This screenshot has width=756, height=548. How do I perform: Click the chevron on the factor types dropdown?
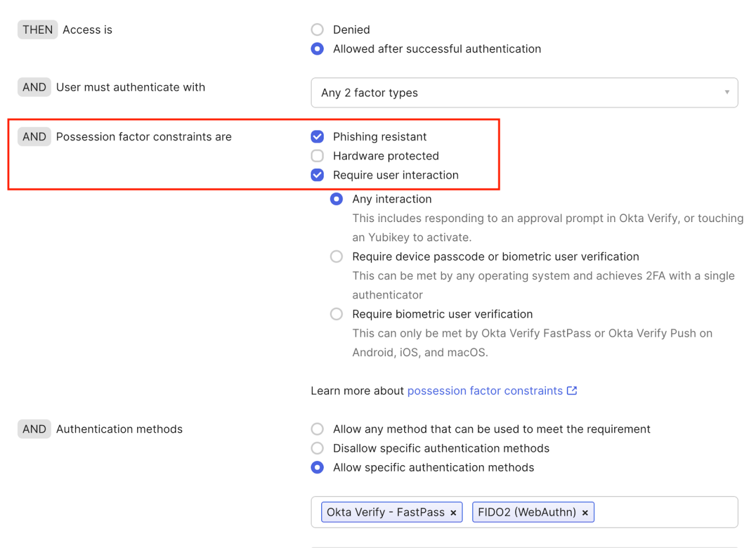726,93
